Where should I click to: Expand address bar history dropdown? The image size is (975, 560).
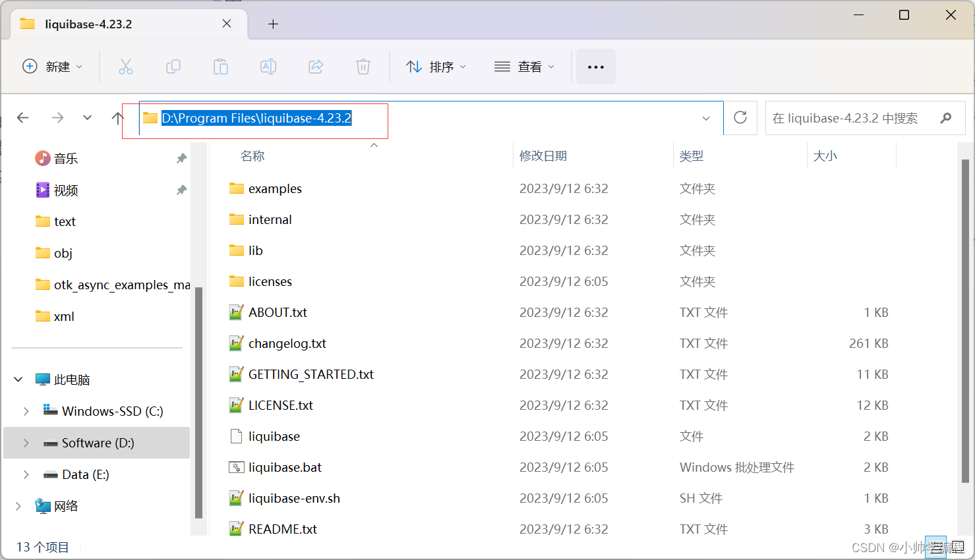pos(706,119)
